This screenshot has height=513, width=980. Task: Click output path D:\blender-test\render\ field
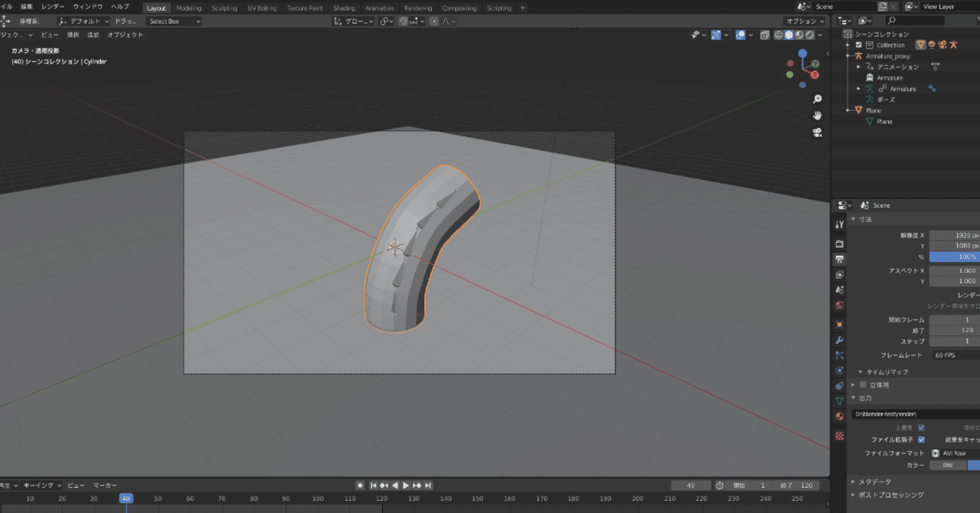(916, 413)
